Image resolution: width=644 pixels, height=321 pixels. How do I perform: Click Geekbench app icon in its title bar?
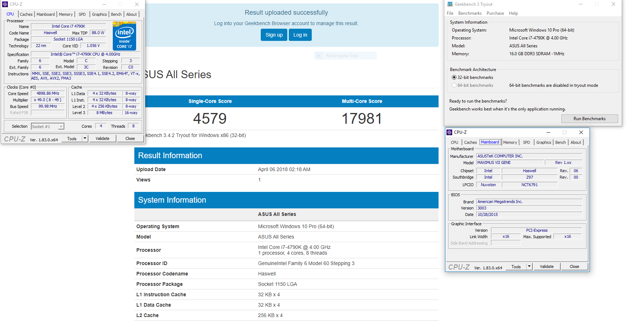[450, 4]
